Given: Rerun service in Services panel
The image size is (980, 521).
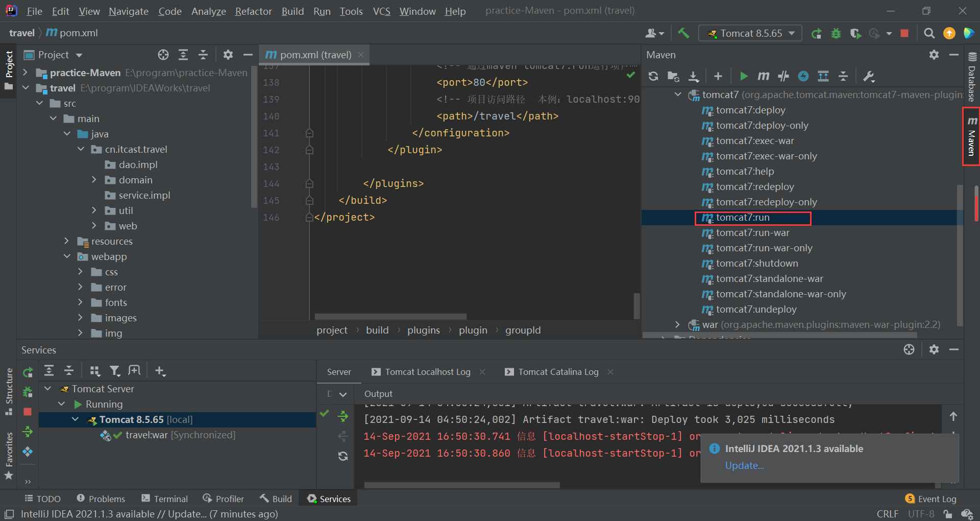Looking at the screenshot, I should pos(28,372).
